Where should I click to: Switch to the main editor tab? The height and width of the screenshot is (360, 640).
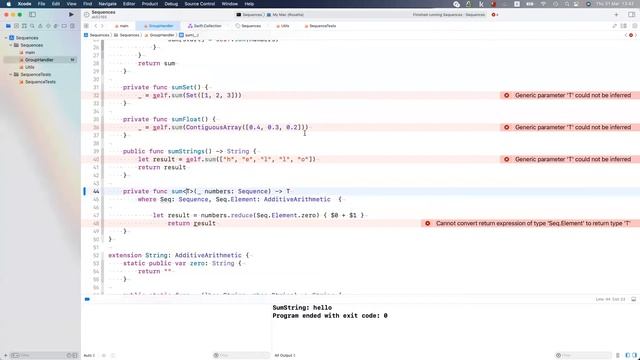(122, 26)
